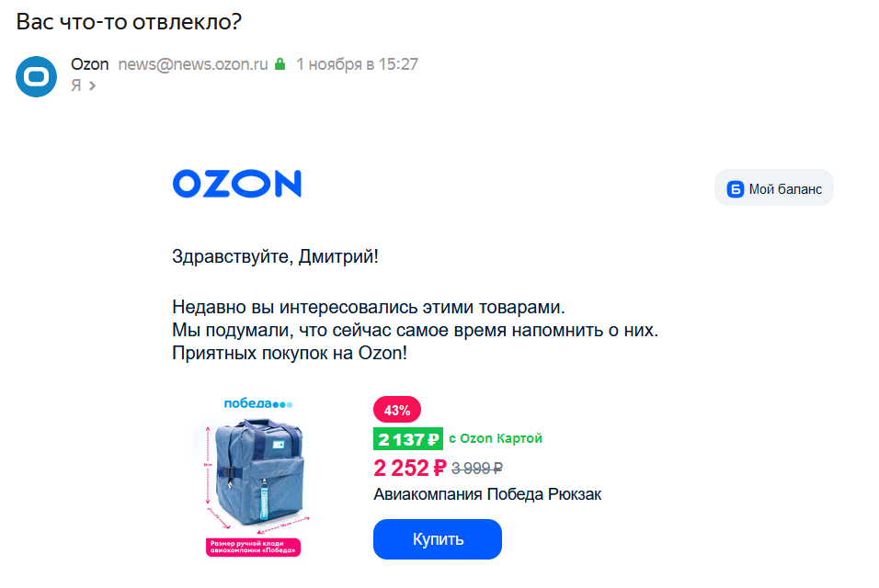The height and width of the screenshot is (588, 879).
Task: Select the sender email news@news.ozon.ru
Action: [x=193, y=64]
